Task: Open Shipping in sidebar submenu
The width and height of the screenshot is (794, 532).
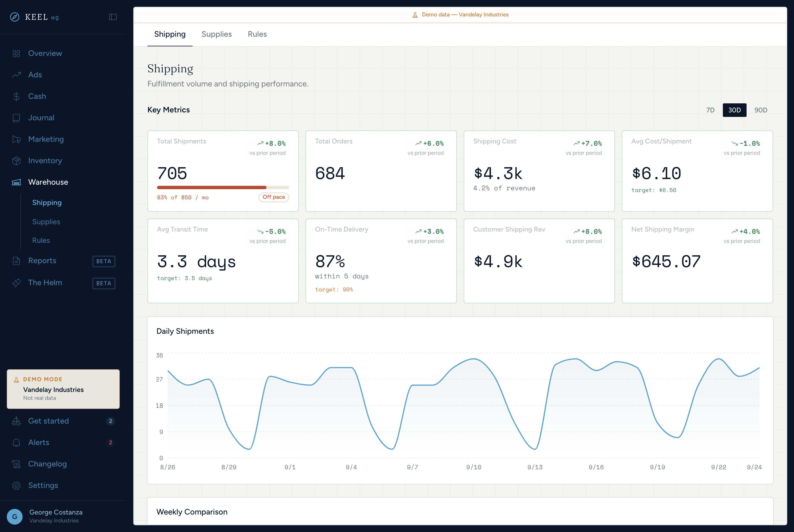Action: click(47, 202)
